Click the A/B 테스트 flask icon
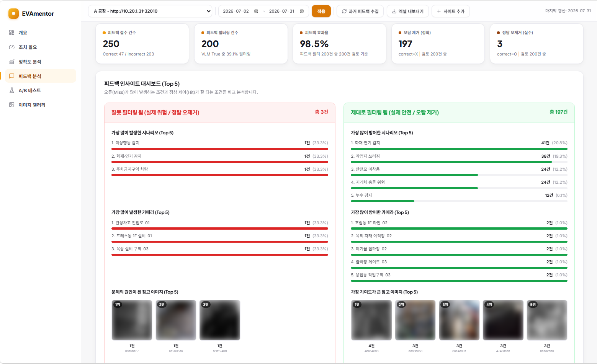Image resolution: width=597 pixels, height=364 pixels. [x=12, y=90]
